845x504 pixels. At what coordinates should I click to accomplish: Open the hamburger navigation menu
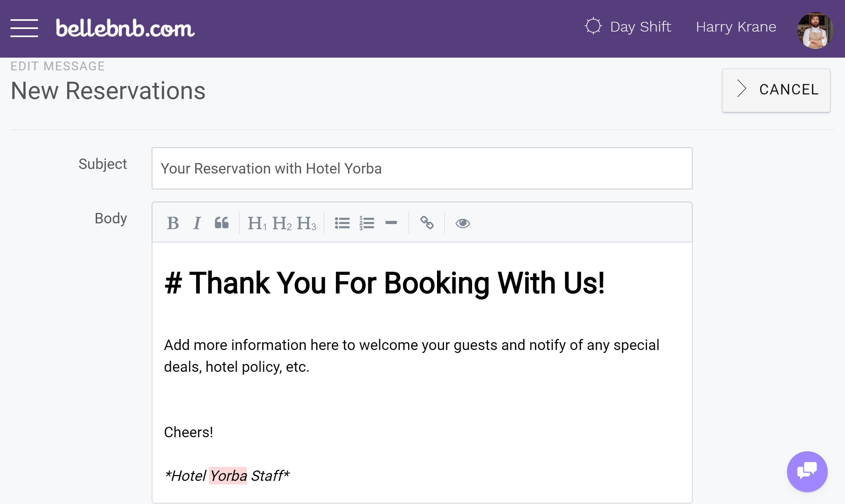pyautogui.click(x=24, y=28)
